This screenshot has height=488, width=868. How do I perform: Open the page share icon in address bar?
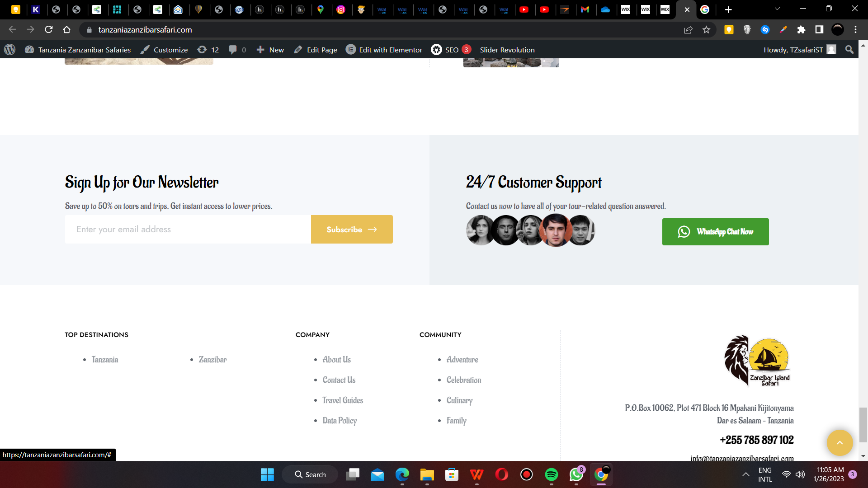coord(688,30)
